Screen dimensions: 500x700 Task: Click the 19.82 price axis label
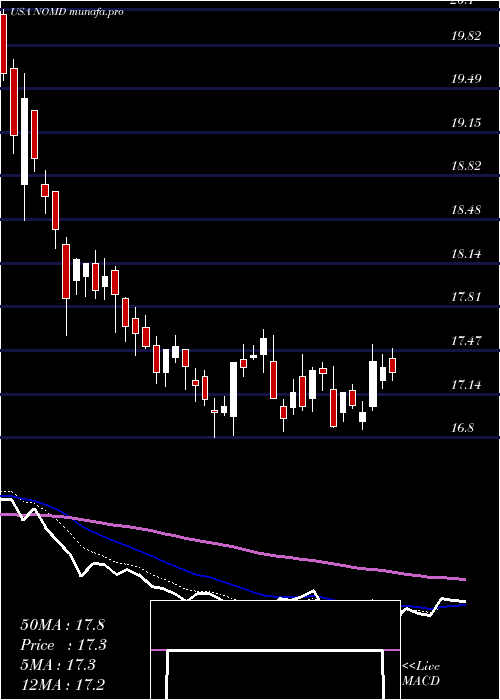pyautogui.click(x=466, y=36)
